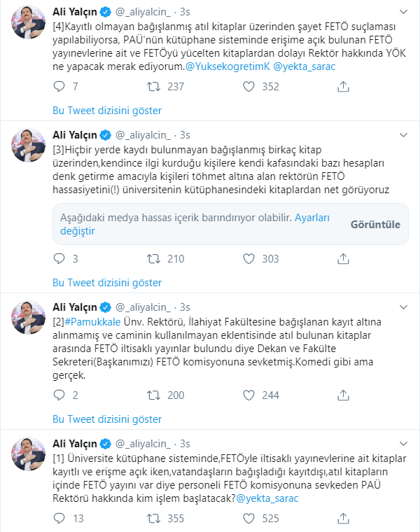This screenshot has height=532, width=420.
Task: Like the tweet with 303 likes
Action: (x=247, y=259)
